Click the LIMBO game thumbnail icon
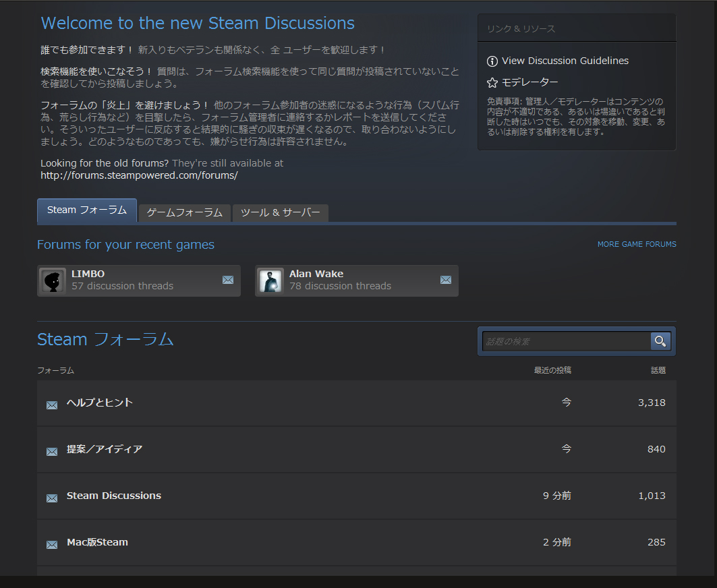The width and height of the screenshot is (717, 588). (53, 281)
